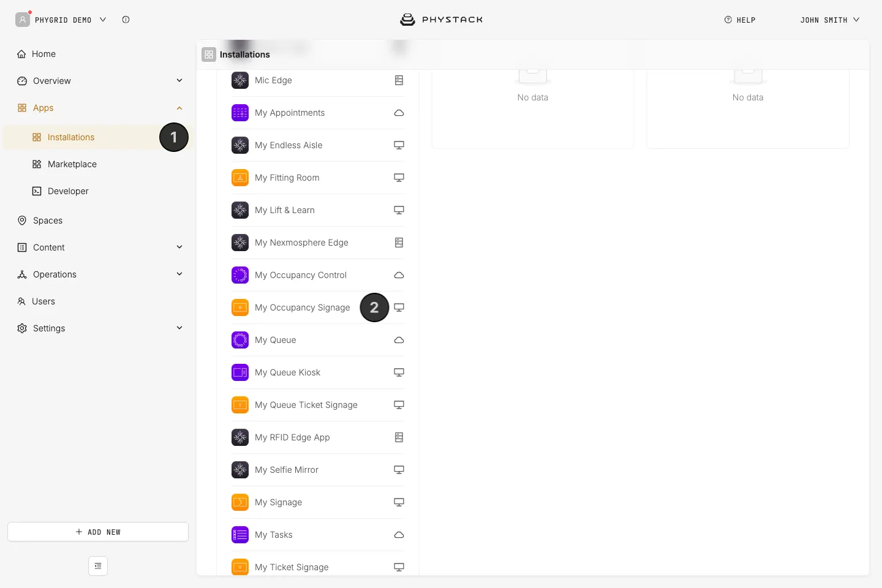Click the My Fitting Room app icon
882x588 pixels.
point(240,178)
